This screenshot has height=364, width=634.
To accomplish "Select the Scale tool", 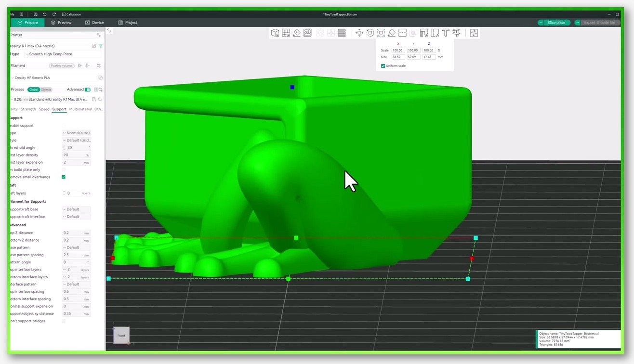I will click(x=381, y=33).
